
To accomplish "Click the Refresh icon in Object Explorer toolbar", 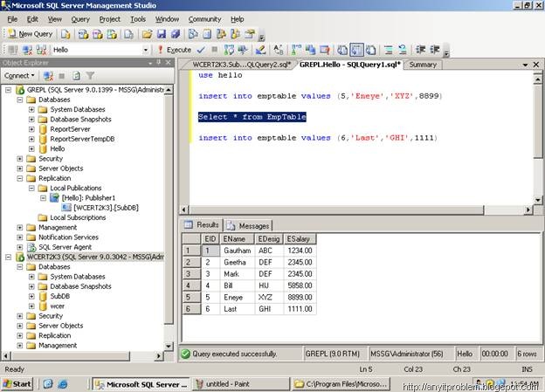I will [76, 75].
